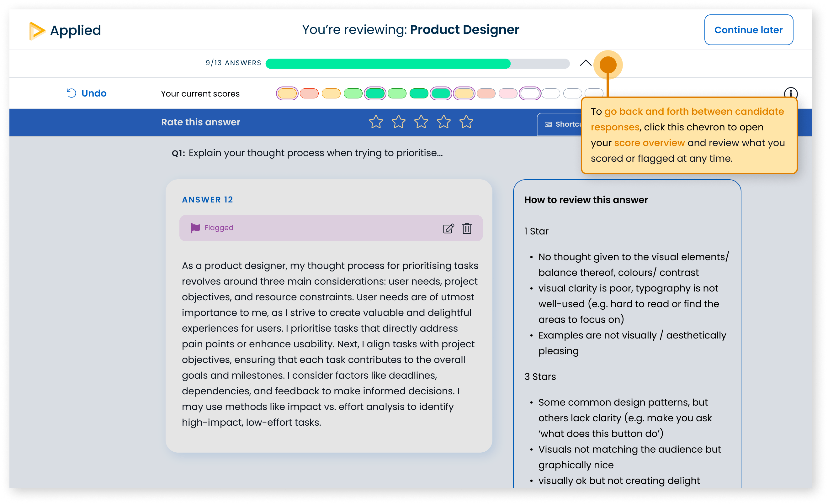Select the first orange score pill
The width and height of the screenshot is (828, 504).
pyautogui.click(x=287, y=93)
